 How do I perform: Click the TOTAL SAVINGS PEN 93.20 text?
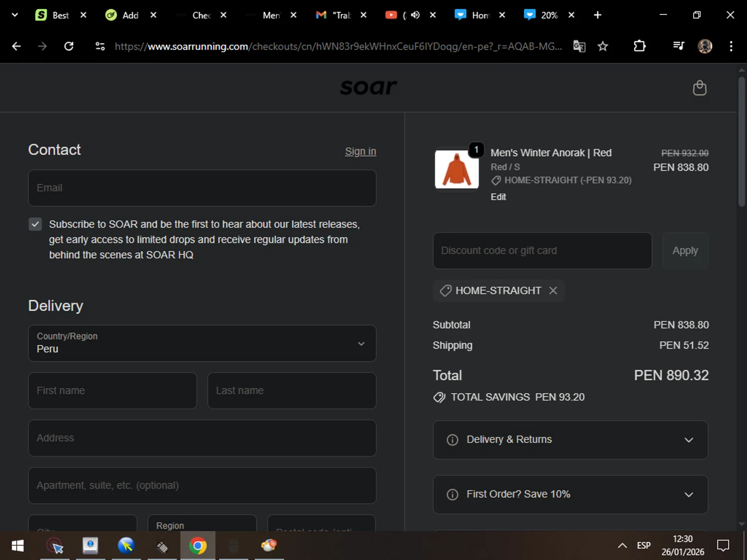pos(517,397)
